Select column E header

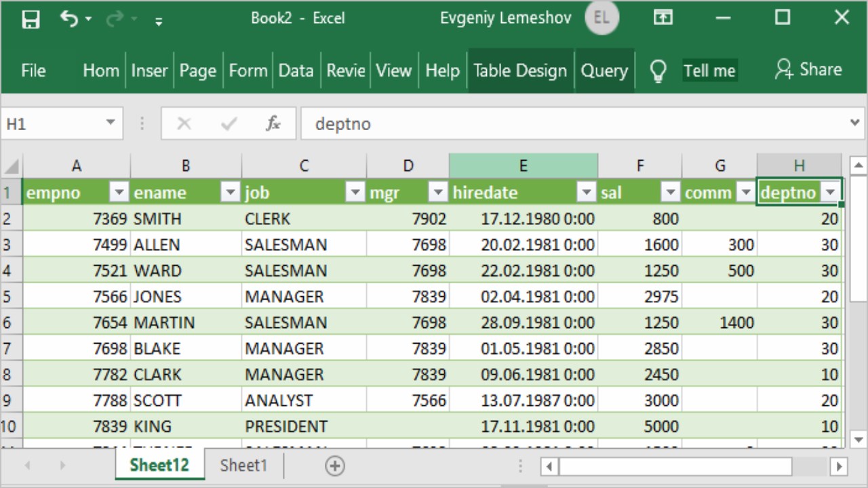(524, 166)
